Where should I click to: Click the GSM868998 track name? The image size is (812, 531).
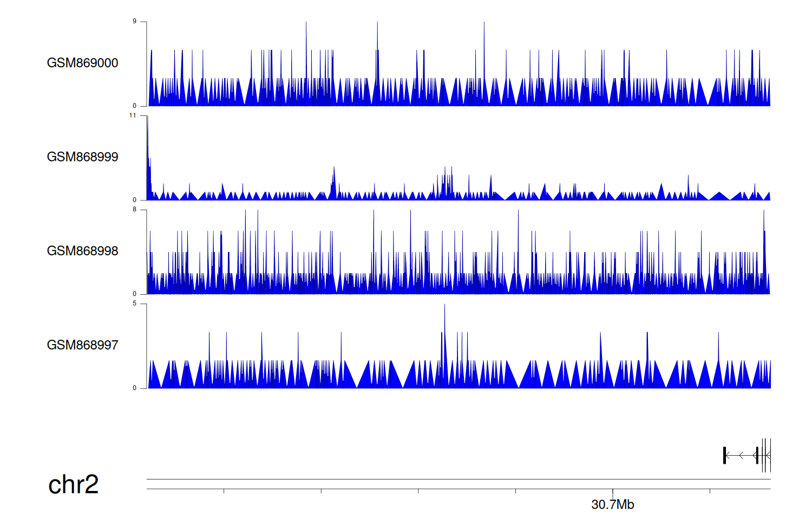click(82, 251)
